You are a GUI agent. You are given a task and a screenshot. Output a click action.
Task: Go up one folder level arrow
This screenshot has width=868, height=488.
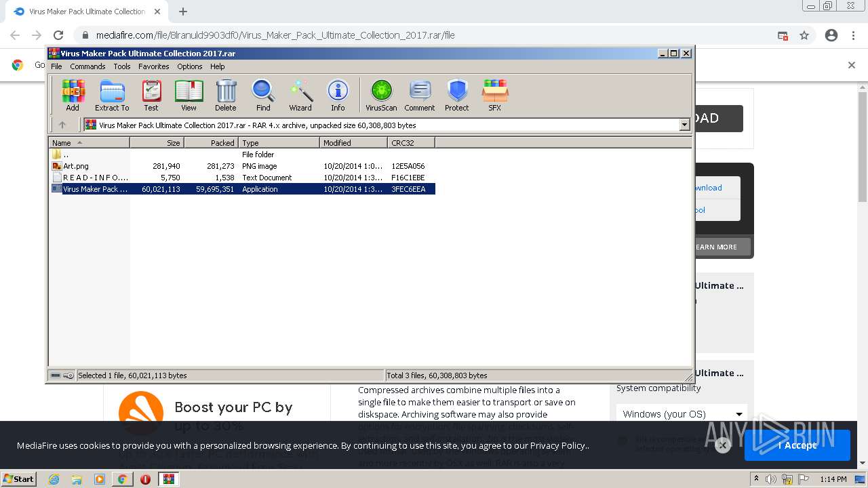[62, 125]
